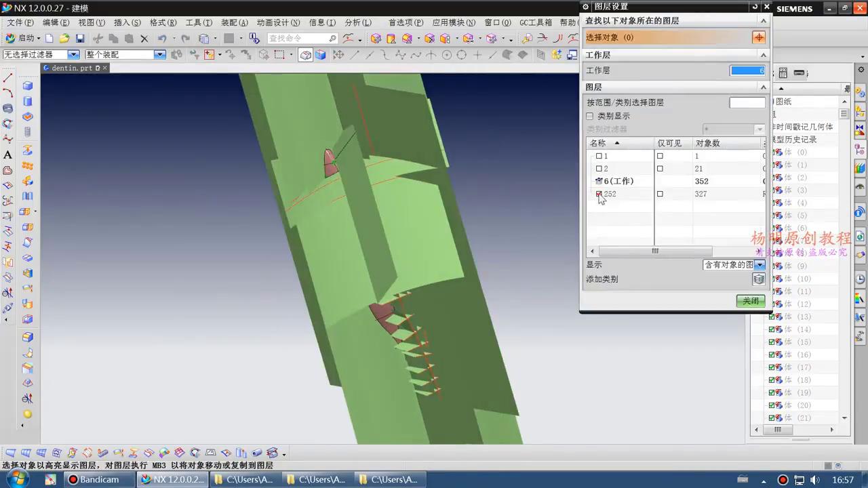
Task: Open the 显示 dropdown showing 含有对象的图层
Action: [x=759, y=265]
